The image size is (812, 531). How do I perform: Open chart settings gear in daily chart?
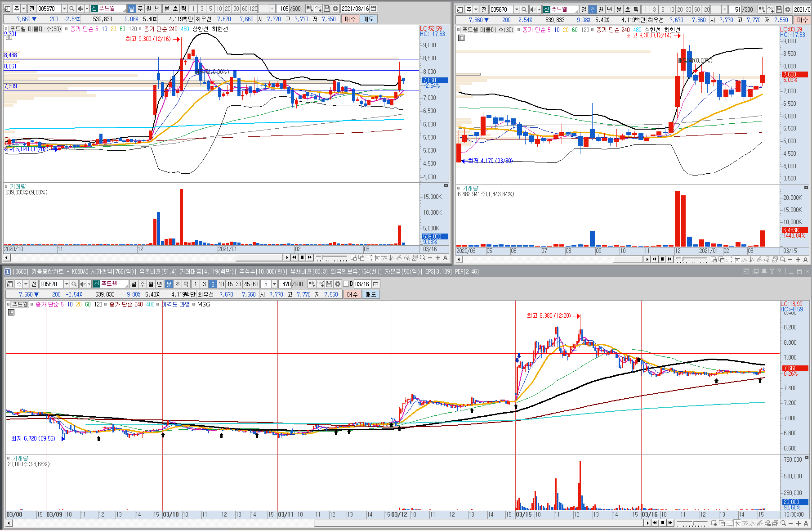click(335, 9)
